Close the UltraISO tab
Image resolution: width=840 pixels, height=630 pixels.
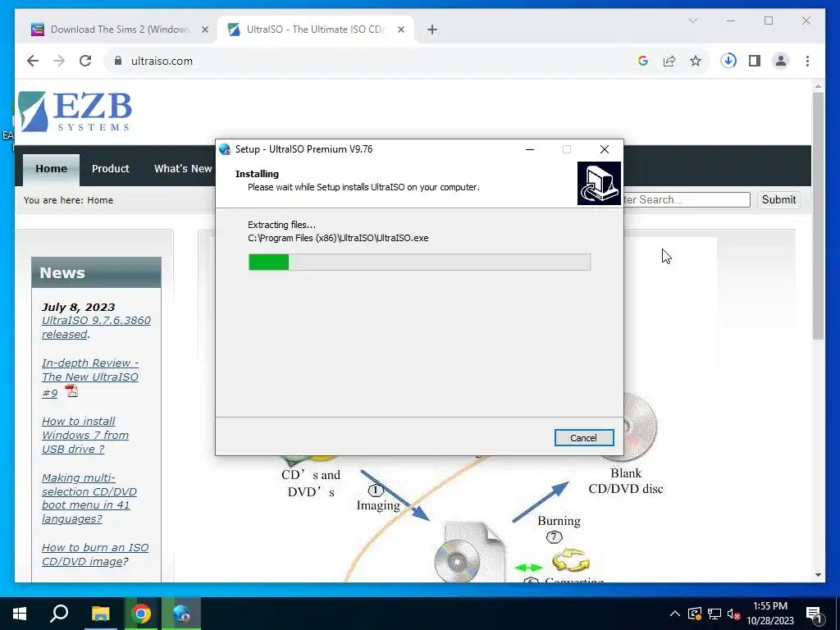(400, 30)
